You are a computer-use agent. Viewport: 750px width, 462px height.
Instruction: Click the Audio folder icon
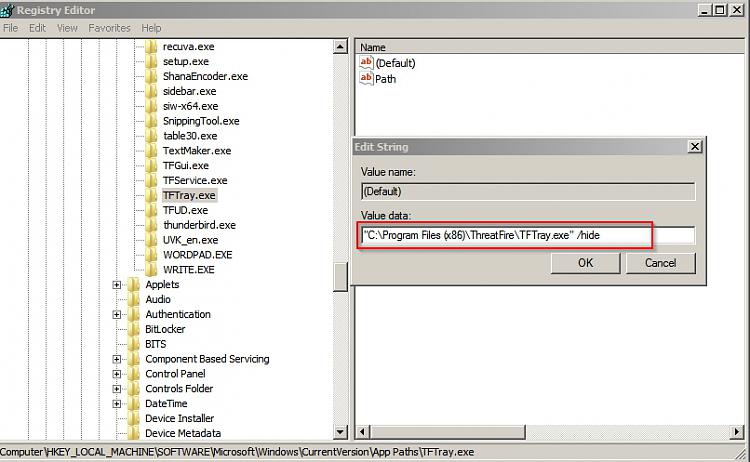click(x=134, y=299)
